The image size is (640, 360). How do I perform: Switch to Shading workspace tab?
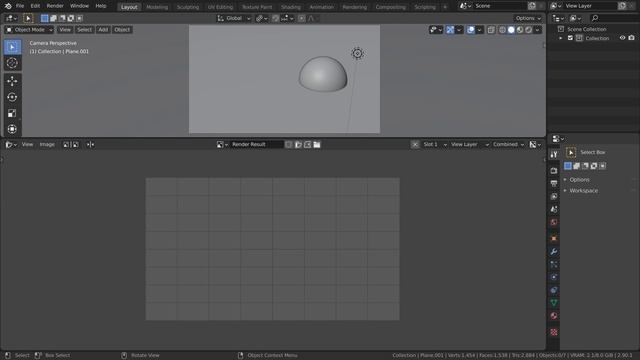(x=290, y=7)
